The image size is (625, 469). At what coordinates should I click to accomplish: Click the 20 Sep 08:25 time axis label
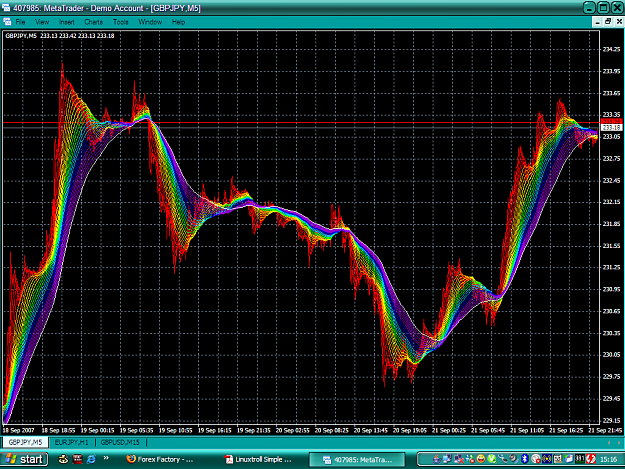click(331, 430)
